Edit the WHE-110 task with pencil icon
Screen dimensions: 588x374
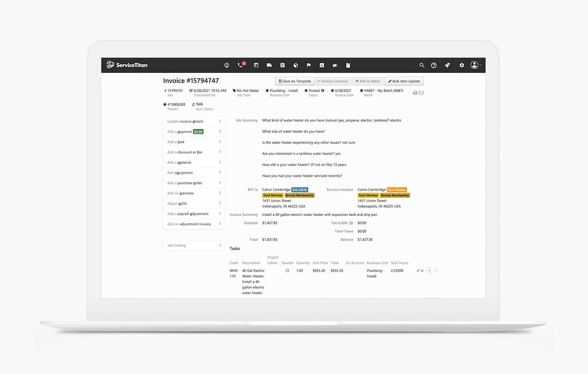coord(417,270)
